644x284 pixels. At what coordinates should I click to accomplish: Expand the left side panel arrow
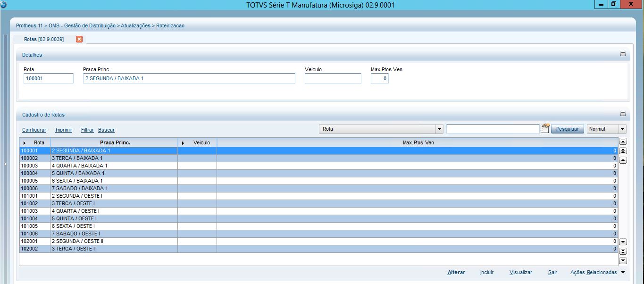5,164
